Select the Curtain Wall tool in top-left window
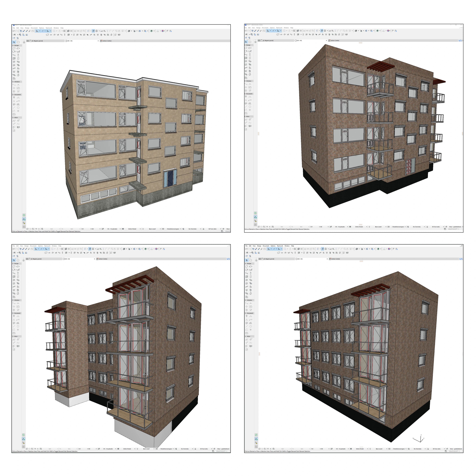Viewport: 476px width, 476px height. tap(14, 59)
